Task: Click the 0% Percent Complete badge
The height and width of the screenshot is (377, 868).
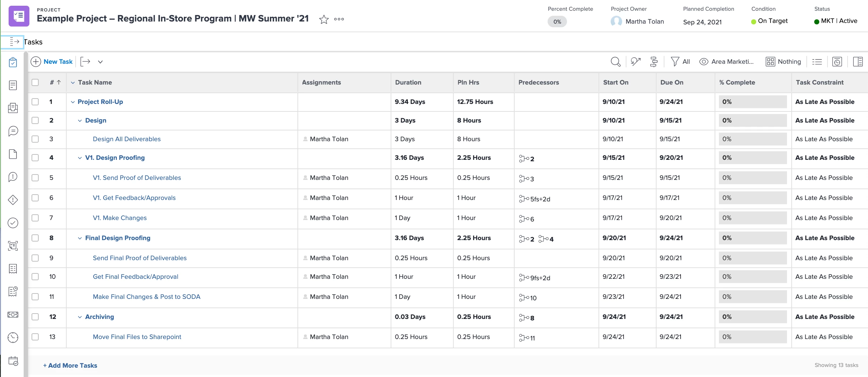Action: pos(557,22)
